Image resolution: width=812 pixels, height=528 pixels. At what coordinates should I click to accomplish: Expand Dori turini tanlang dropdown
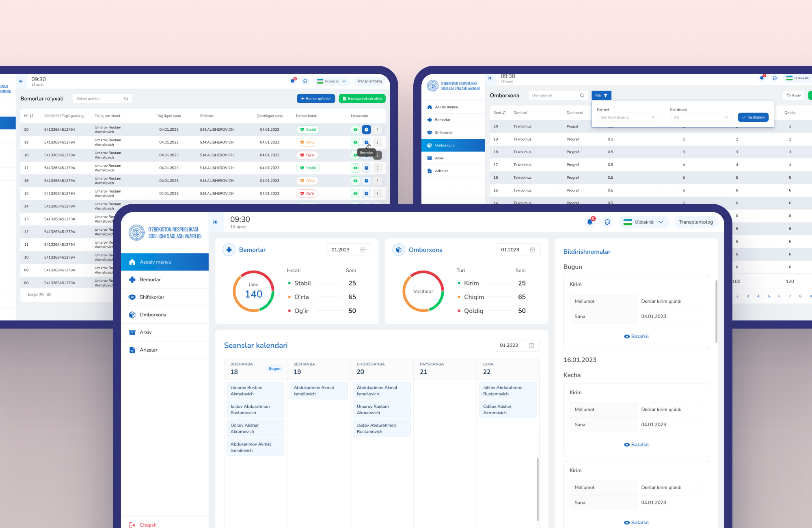click(x=628, y=117)
